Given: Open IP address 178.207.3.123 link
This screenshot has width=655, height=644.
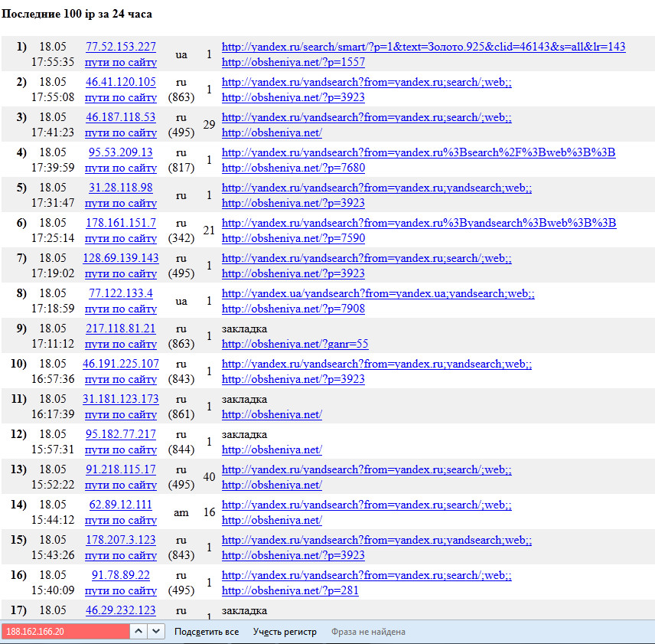Looking at the screenshot, I should pyautogui.click(x=121, y=540).
